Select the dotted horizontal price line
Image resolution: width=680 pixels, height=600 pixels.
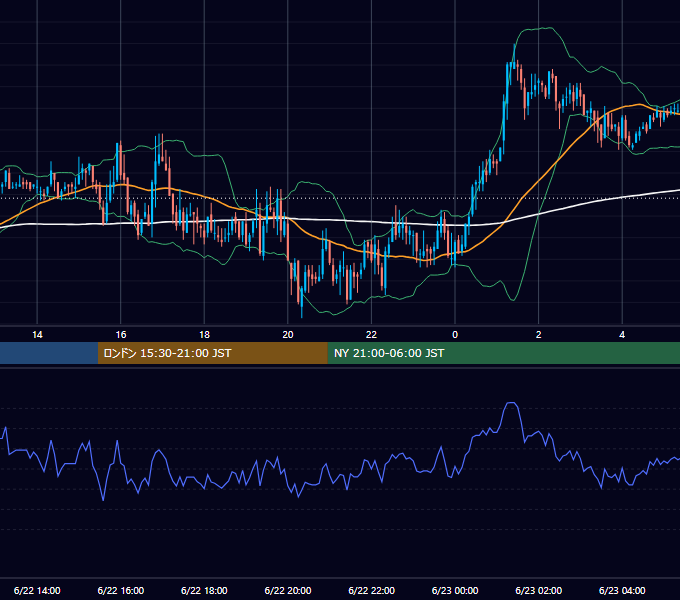click(340, 198)
